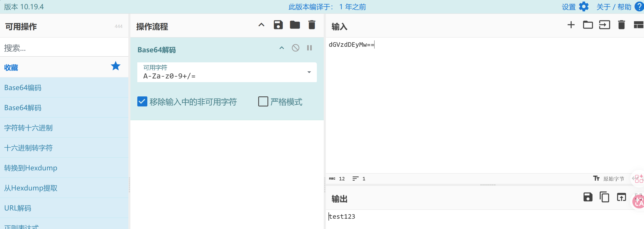Image resolution: width=644 pixels, height=229 pixels.
Task: Clear the input with the trash icon
Action: click(x=621, y=25)
